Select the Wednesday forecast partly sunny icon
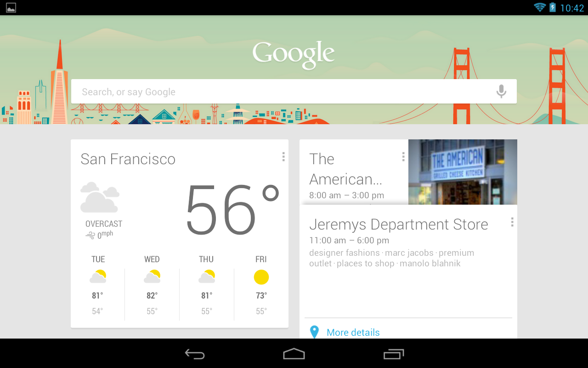 (x=152, y=276)
